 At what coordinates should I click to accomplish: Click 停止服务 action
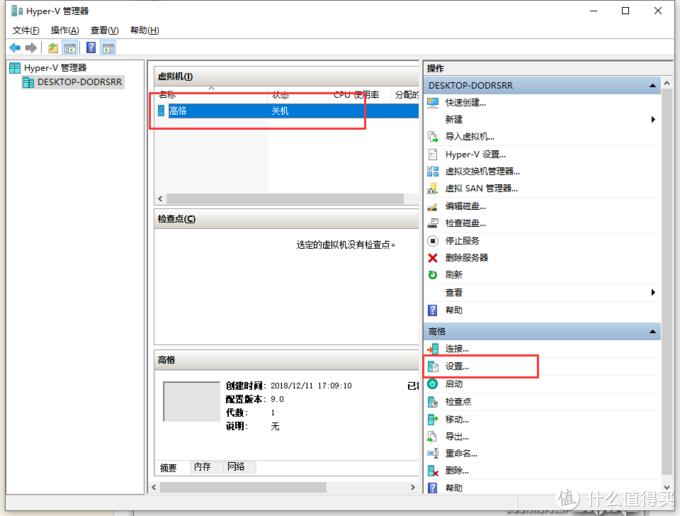pos(462,241)
